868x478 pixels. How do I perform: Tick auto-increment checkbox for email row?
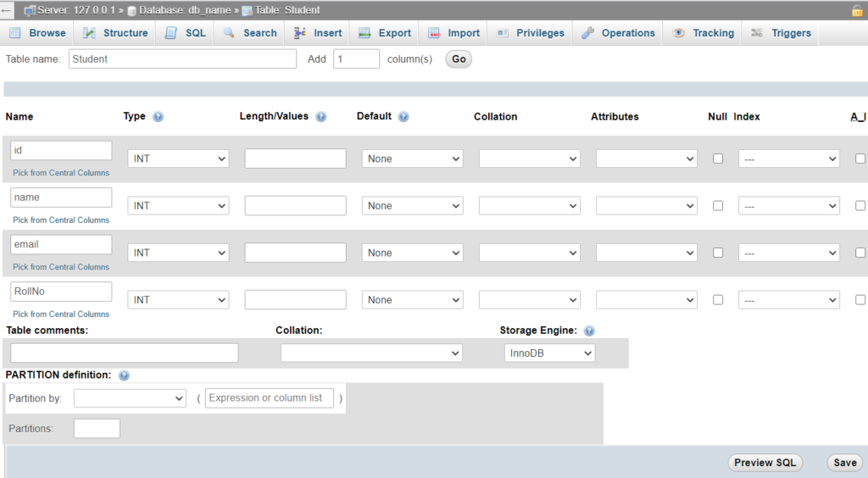(860, 253)
